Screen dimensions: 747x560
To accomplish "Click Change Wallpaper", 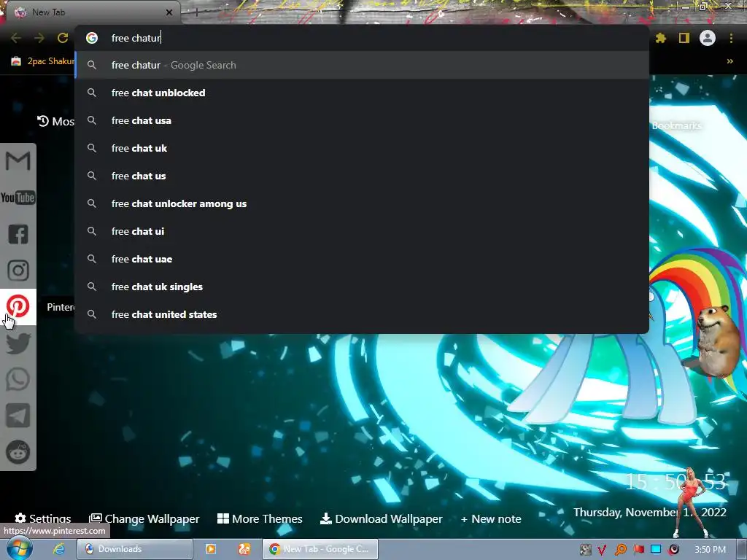I will pos(144,518).
